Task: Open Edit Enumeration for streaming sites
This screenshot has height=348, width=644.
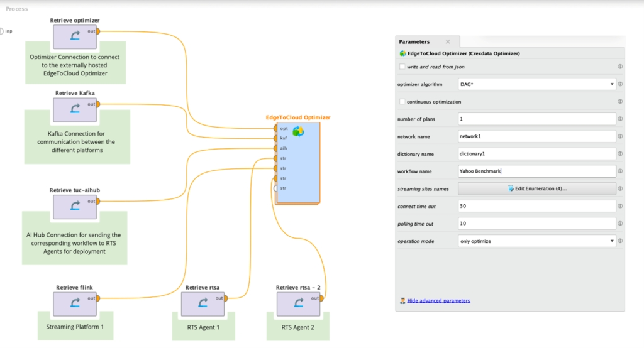Action: (x=536, y=189)
